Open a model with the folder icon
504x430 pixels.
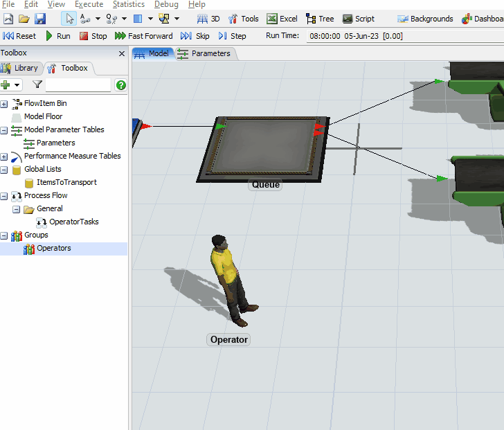pyautogui.click(x=24, y=19)
